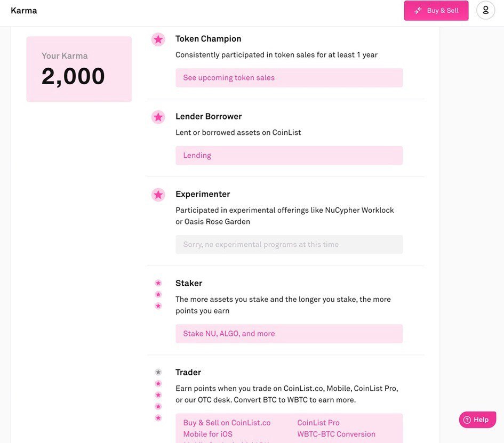Click the Experimenter star badge
This screenshot has width=504, height=443.
[x=158, y=195]
